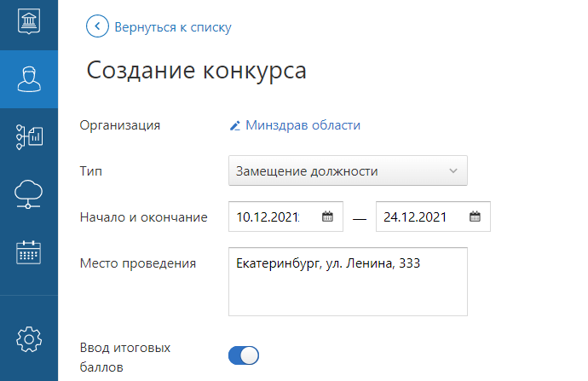Viewport: 588px width, 381px height.
Task: Open the government building sidebar icon
Action: (x=29, y=21)
